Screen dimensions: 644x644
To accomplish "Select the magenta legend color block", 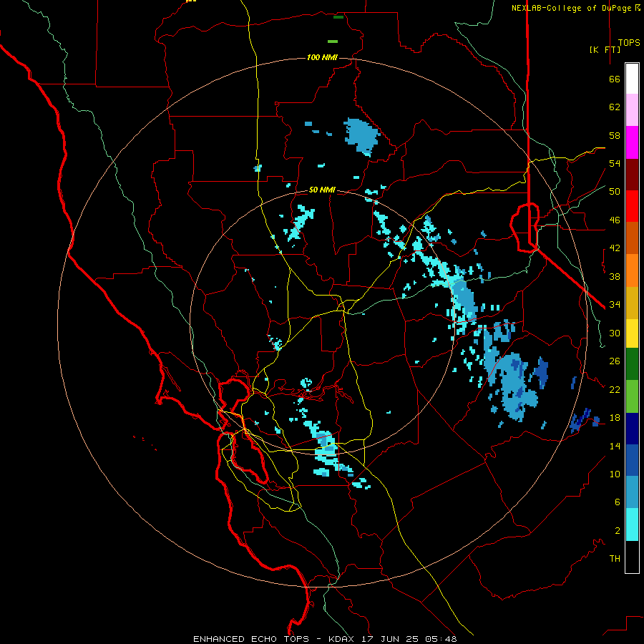I will tap(632, 142).
